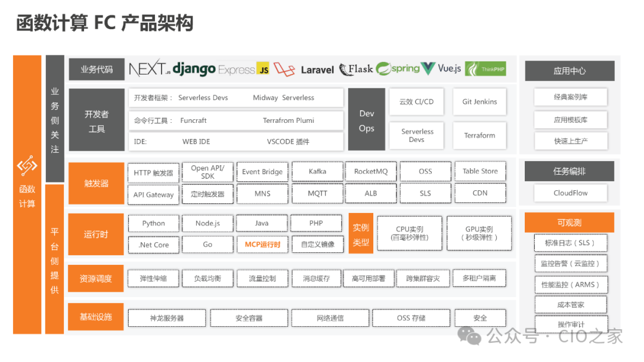The width and height of the screenshot is (644, 362).
Task: Click the CPU实例 box
Action: point(410,233)
